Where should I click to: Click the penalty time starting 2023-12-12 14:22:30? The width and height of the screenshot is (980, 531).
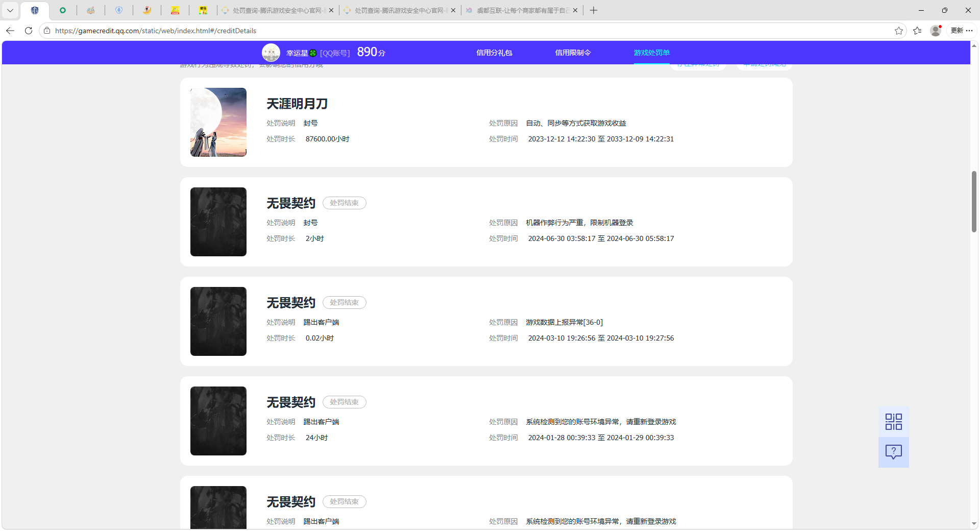click(x=601, y=139)
